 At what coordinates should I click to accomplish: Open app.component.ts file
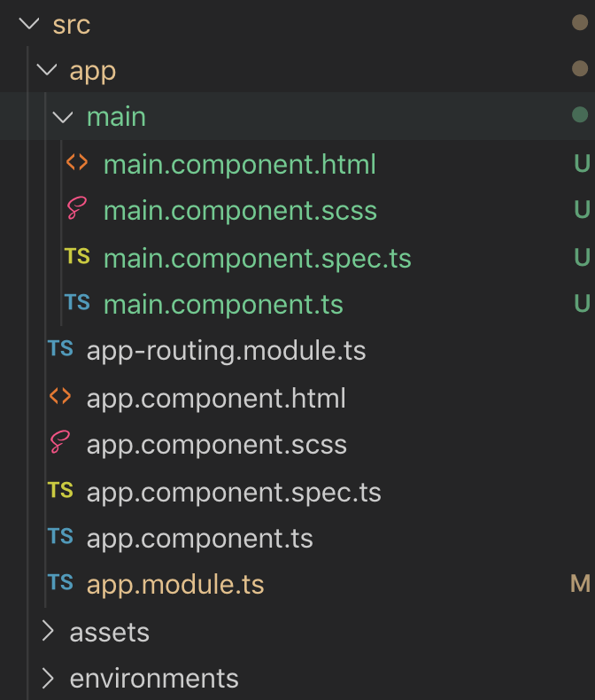coord(199,538)
